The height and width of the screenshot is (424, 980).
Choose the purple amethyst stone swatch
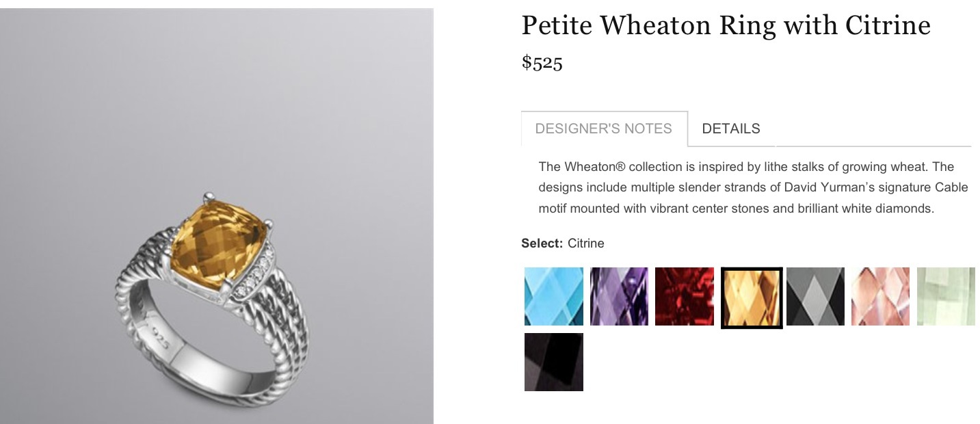click(x=619, y=296)
